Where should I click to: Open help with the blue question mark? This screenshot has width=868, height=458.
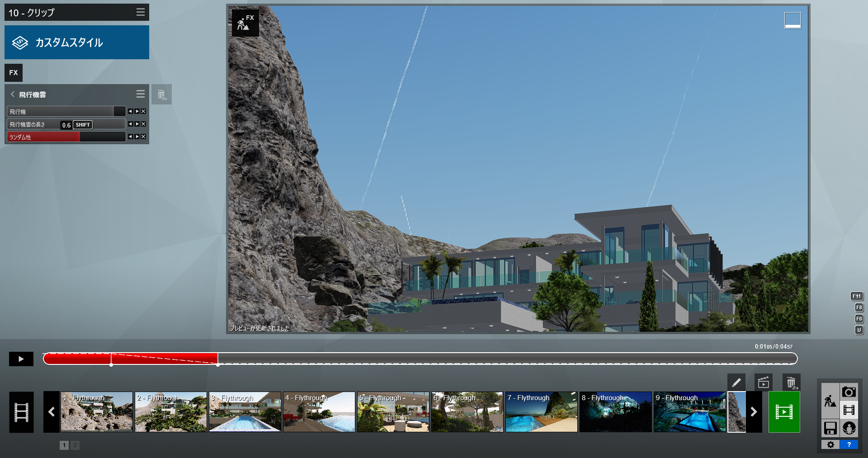click(x=849, y=445)
